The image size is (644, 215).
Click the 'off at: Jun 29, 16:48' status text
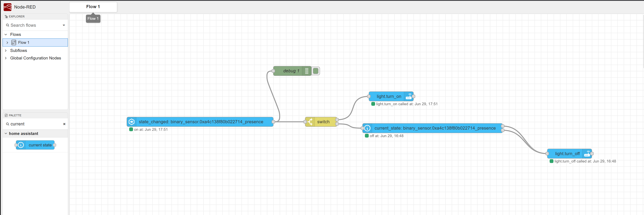point(387,136)
